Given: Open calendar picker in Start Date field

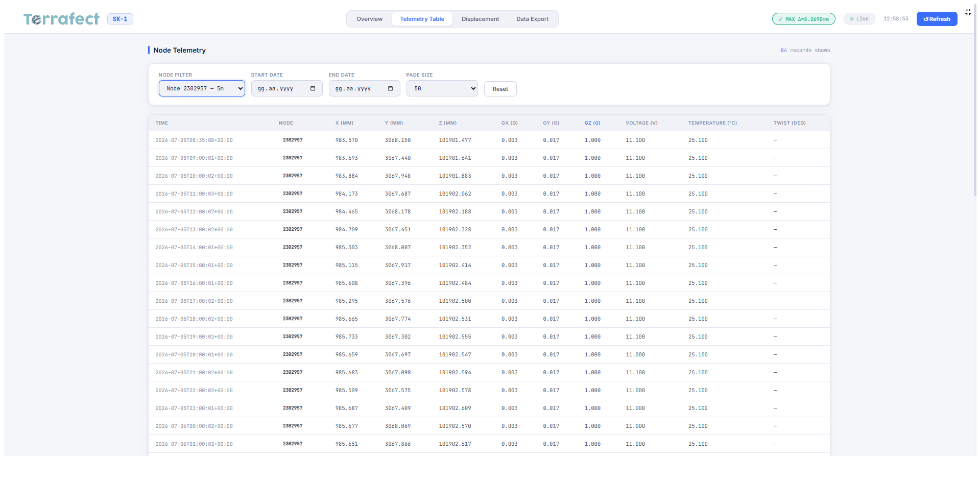Looking at the screenshot, I should pos(313,88).
